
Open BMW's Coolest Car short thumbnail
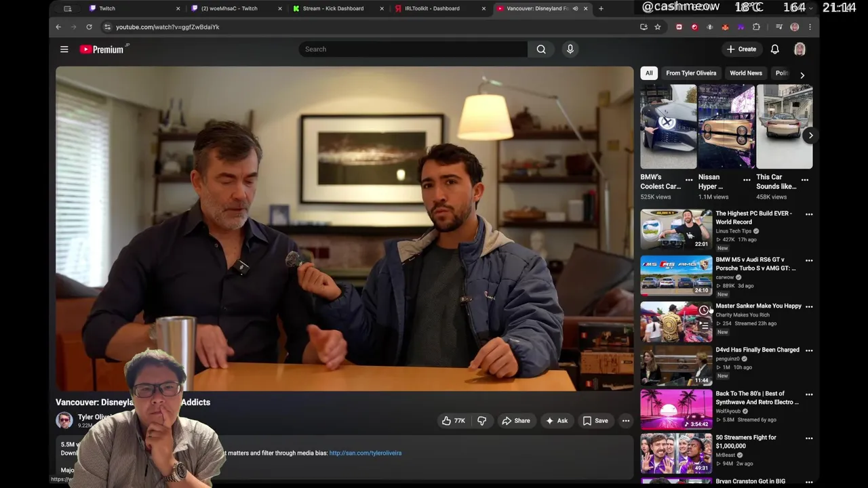[669, 127]
